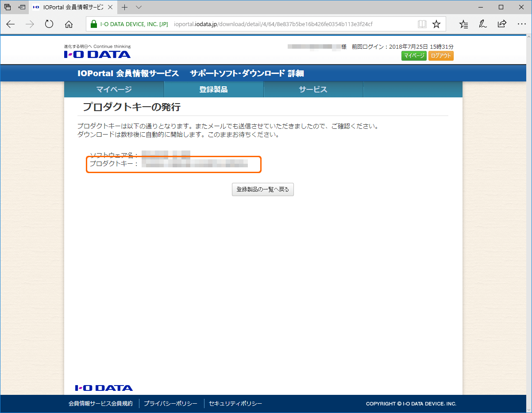The image size is (532, 413).
Task: Switch to the サービス navigation tab
Action: point(313,89)
